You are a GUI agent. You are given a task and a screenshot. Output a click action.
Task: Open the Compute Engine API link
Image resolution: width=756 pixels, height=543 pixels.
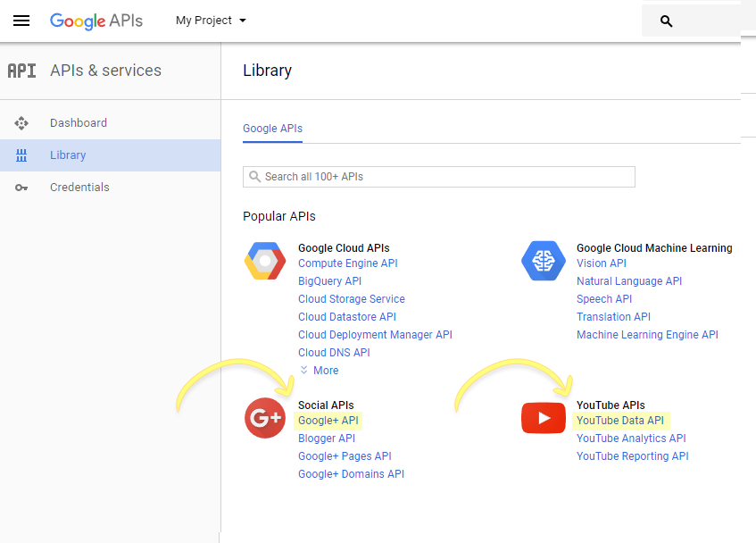[x=348, y=263]
